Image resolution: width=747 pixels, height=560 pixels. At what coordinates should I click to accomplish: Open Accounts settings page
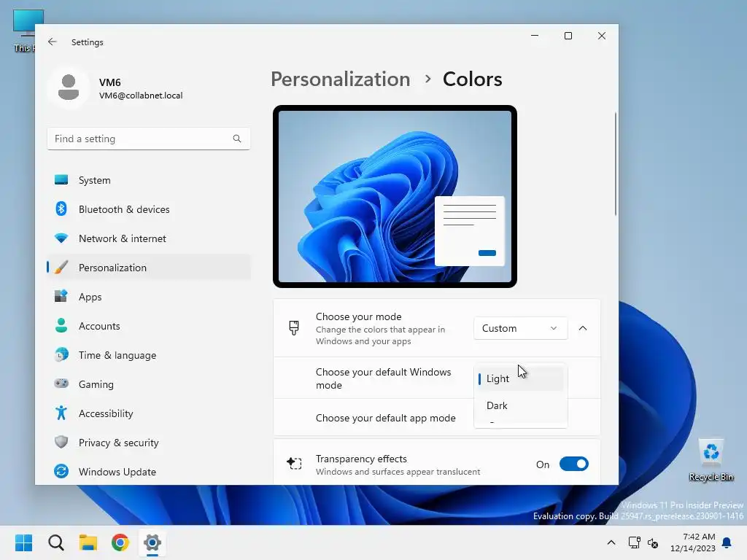[x=149, y=326]
